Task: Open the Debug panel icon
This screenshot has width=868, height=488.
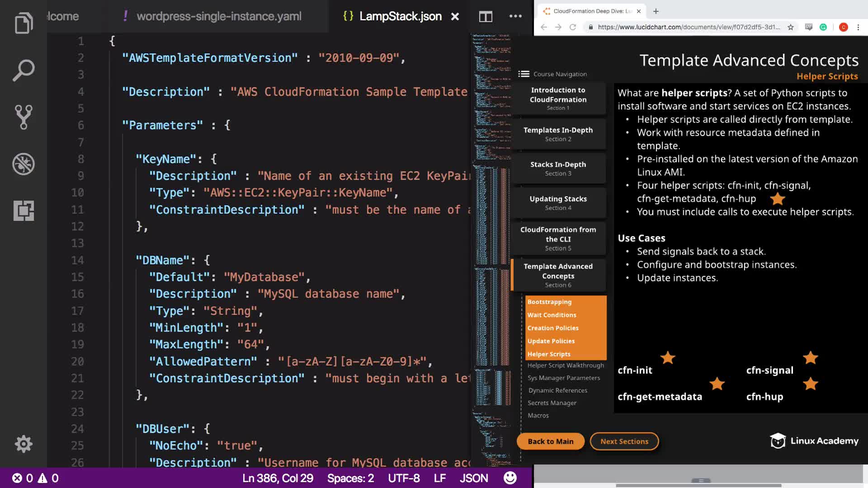Action: pyautogui.click(x=24, y=164)
